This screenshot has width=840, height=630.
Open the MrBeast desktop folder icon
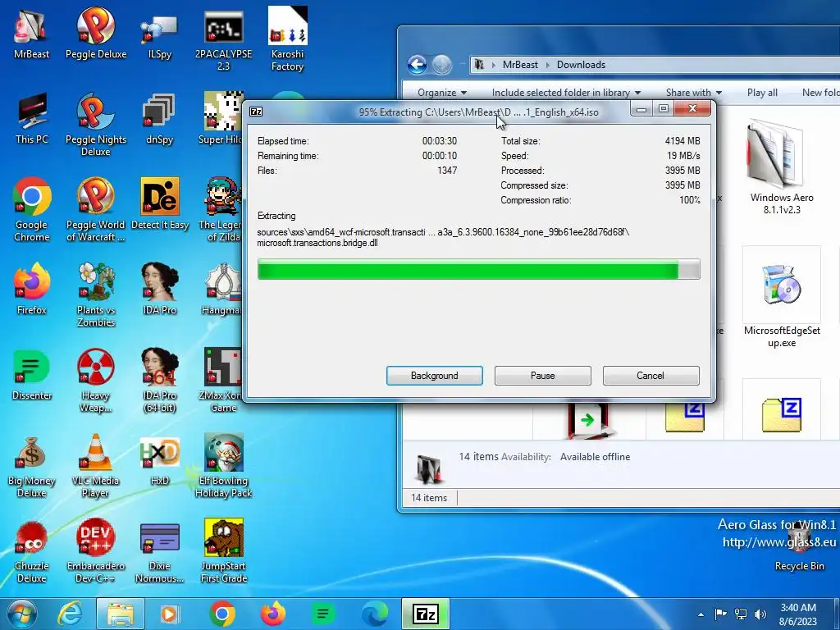[x=32, y=34]
